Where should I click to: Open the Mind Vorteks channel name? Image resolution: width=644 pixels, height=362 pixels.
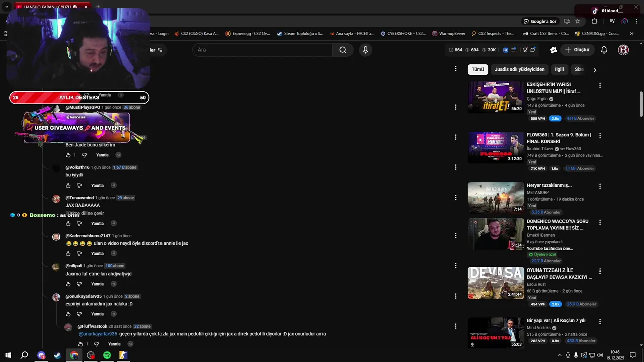(x=539, y=328)
